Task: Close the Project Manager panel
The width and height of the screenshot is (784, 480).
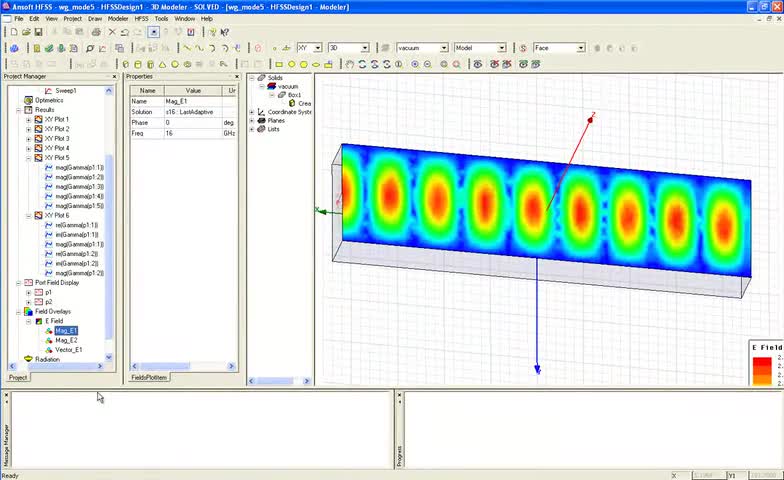Action: click(x=114, y=76)
